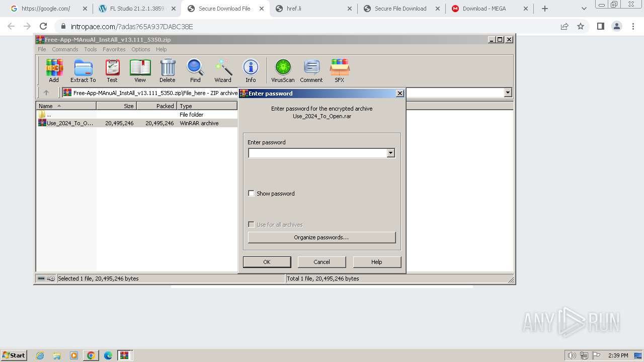The image size is (644, 362).
Task: Click the Find magnifier icon
Action: point(195,70)
